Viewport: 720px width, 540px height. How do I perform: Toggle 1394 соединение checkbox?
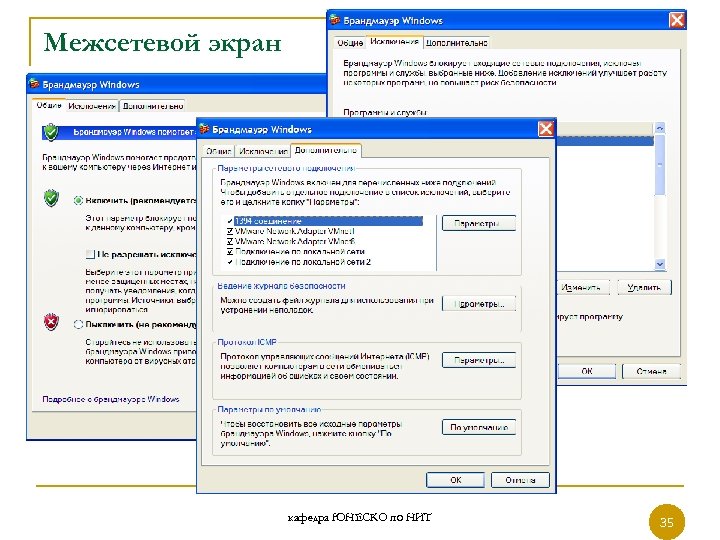click(230, 222)
